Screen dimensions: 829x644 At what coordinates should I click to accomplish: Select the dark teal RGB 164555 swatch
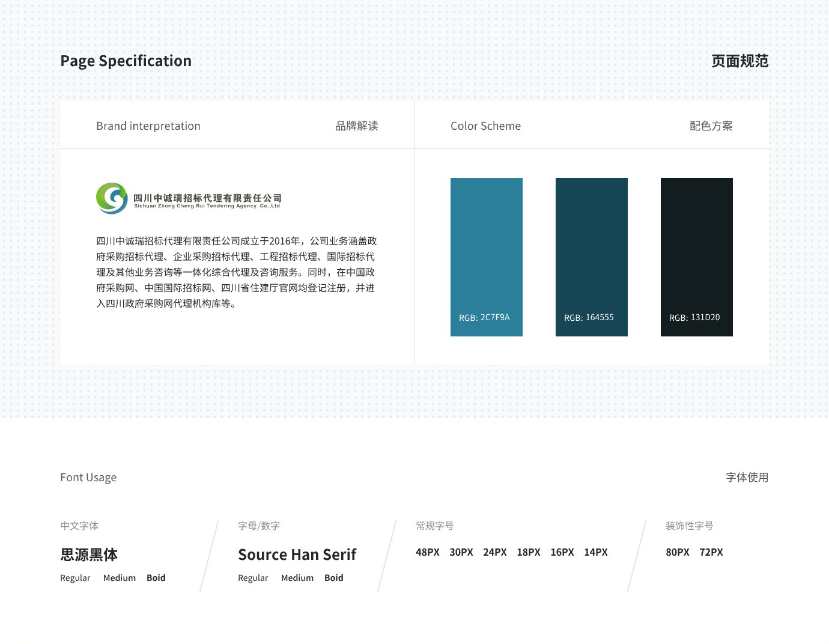[592, 257]
